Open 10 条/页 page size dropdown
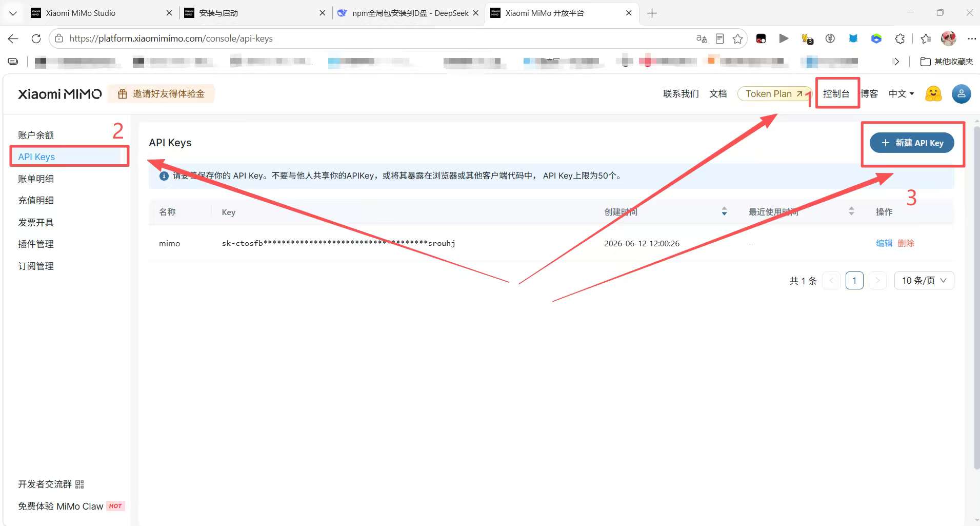This screenshot has height=526, width=980. 924,281
